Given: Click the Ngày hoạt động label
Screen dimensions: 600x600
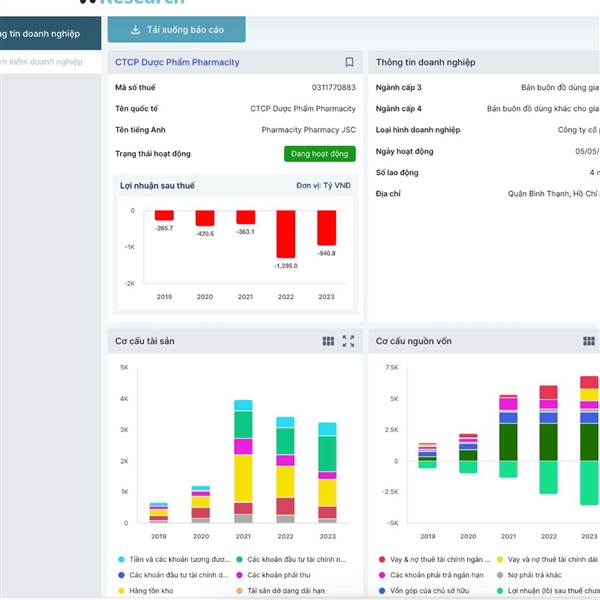Looking at the screenshot, I should [x=404, y=151].
